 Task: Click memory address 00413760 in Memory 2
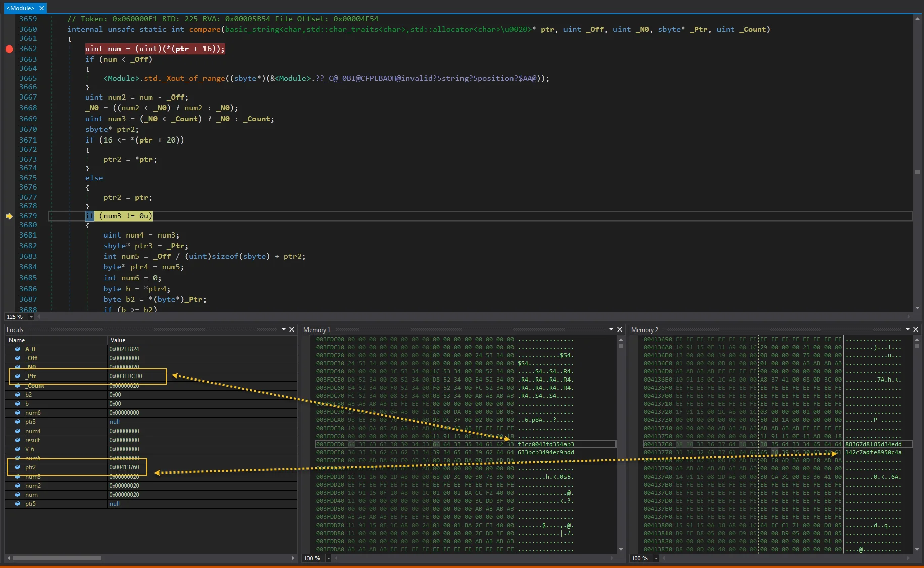[x=658, y=444]
